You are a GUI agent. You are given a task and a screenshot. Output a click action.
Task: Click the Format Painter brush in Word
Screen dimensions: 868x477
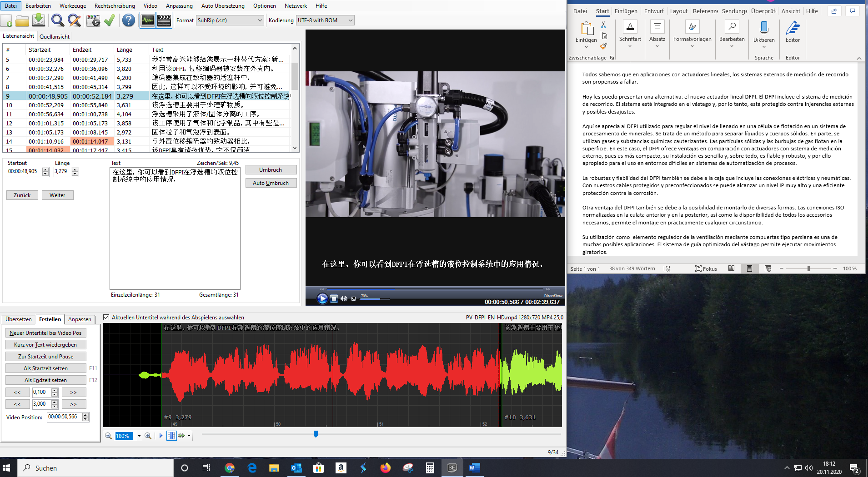click(x=603, y=46)
